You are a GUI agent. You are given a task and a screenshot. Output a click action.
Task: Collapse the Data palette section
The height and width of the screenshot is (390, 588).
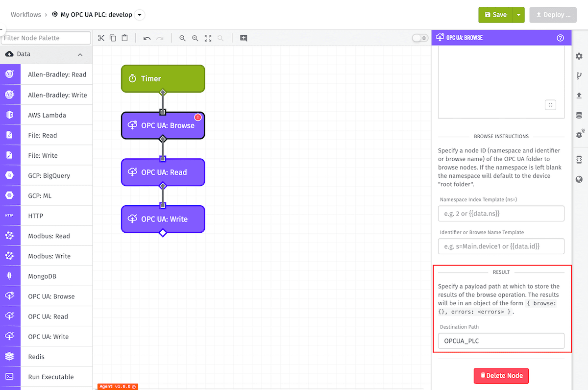[x=80, y=54]
